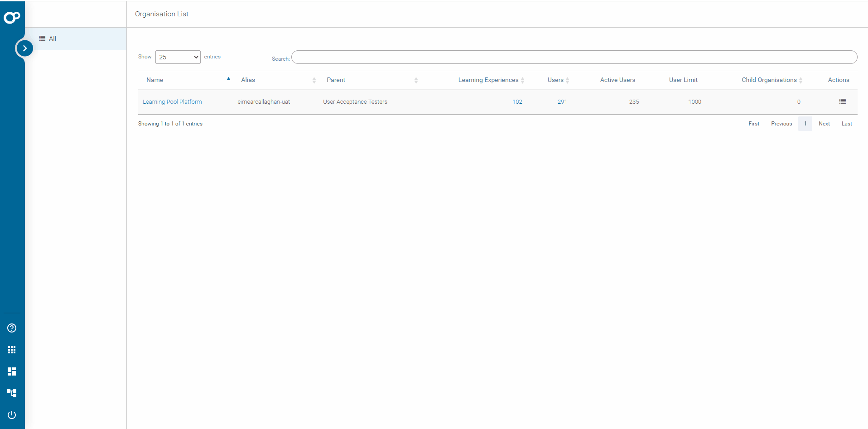Image resolution: width=868 pixels, height=429 pixels.
Task: Expand the sidebar with the chevron button
Action: tap(24, 48)
